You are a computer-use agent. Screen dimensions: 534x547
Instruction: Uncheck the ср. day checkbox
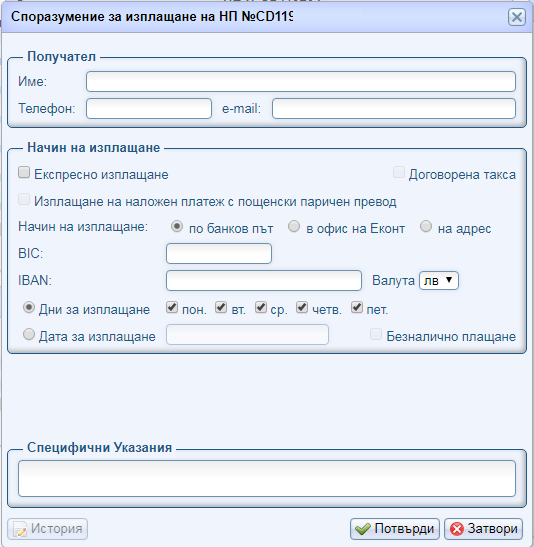click(261, 307)
